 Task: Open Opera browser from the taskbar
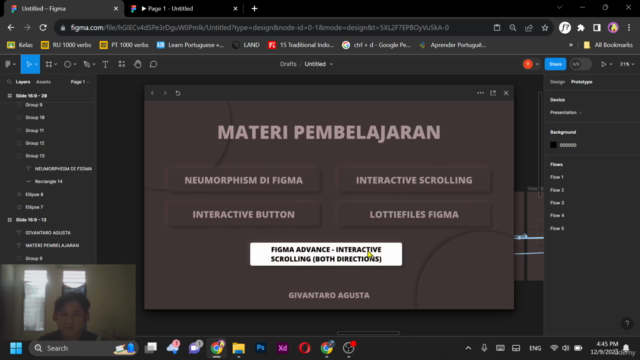coord(304,348)
